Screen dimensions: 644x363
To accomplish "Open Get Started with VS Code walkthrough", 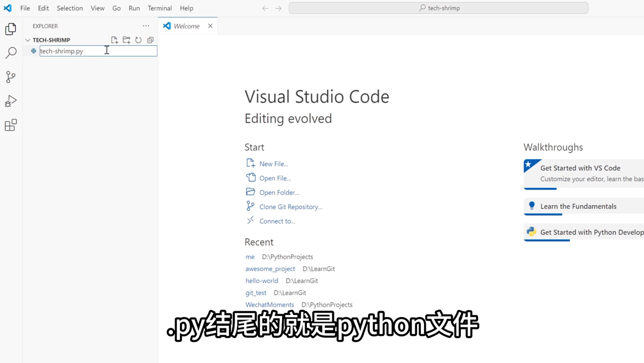I will tap(583, 174).
